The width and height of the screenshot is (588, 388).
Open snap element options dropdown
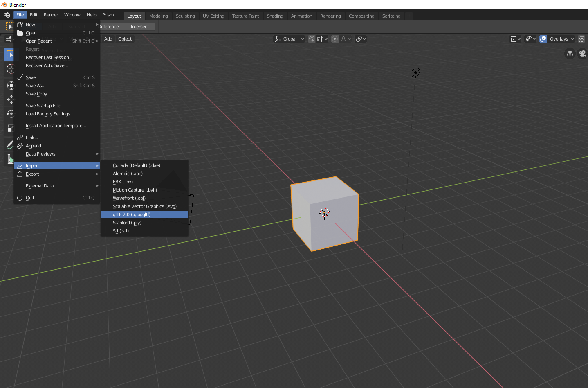tap(323, 39)
